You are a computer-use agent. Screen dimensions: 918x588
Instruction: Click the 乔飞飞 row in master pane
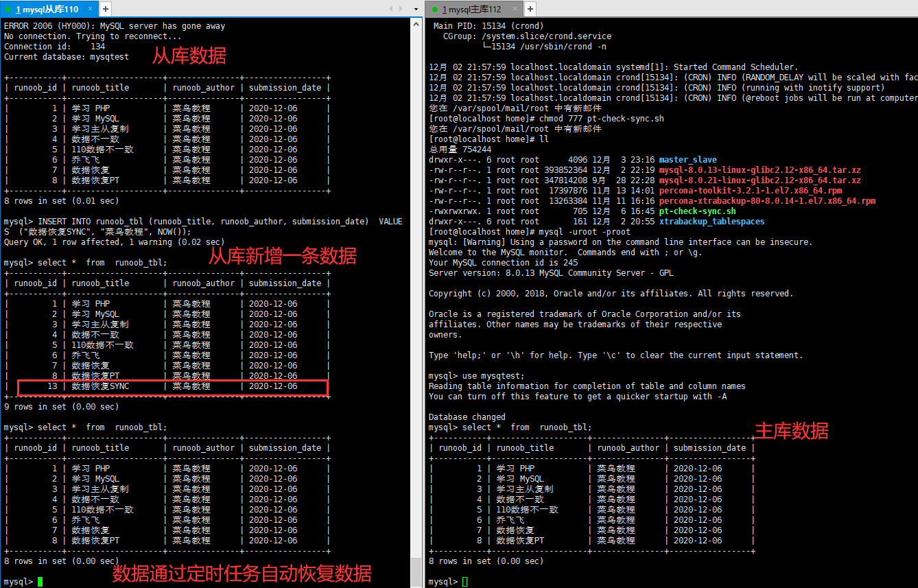coord(591,520)
